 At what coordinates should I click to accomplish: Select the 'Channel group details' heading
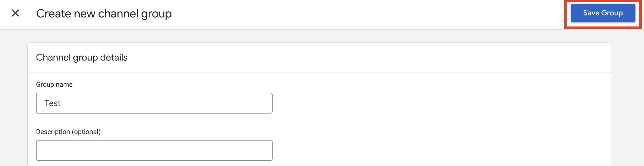pos(82,57)
